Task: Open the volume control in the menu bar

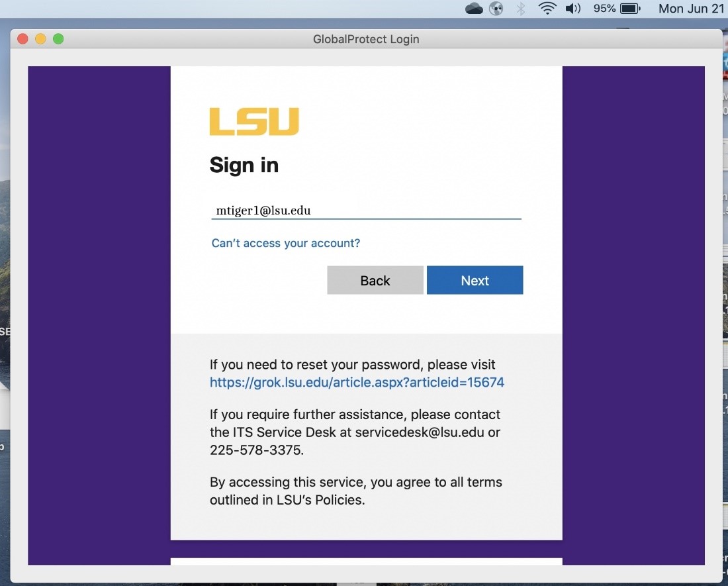Action: [573, 9]
